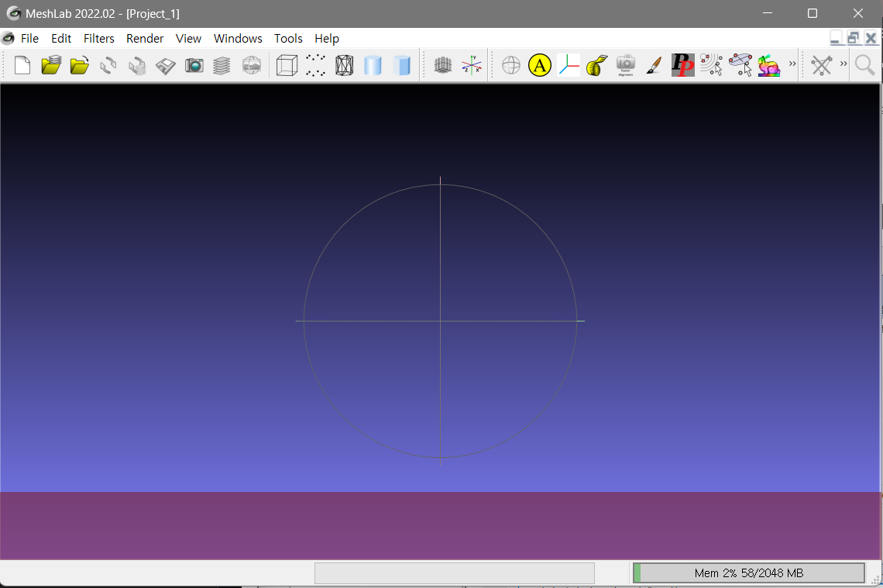This screenshot has width=883, height=588.
Task: Restore down the Project_1 subwindow
Action: pos(853,38)
